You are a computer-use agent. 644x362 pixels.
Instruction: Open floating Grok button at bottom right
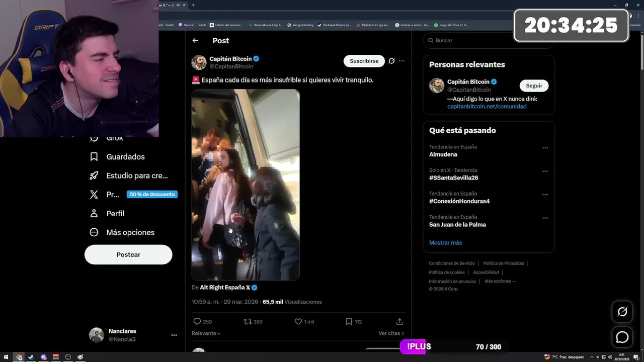click(622, 312)
